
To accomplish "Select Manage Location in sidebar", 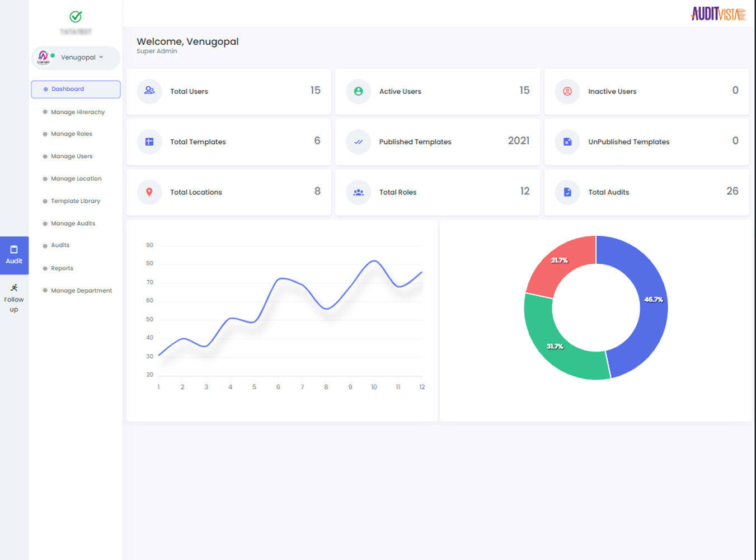I will [76, 179].
